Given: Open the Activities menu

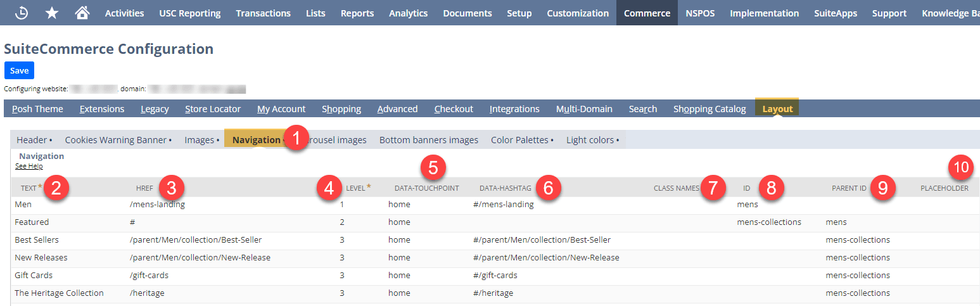Looking at the screenshot, I should pyautogui.click(x=124, y=13).
